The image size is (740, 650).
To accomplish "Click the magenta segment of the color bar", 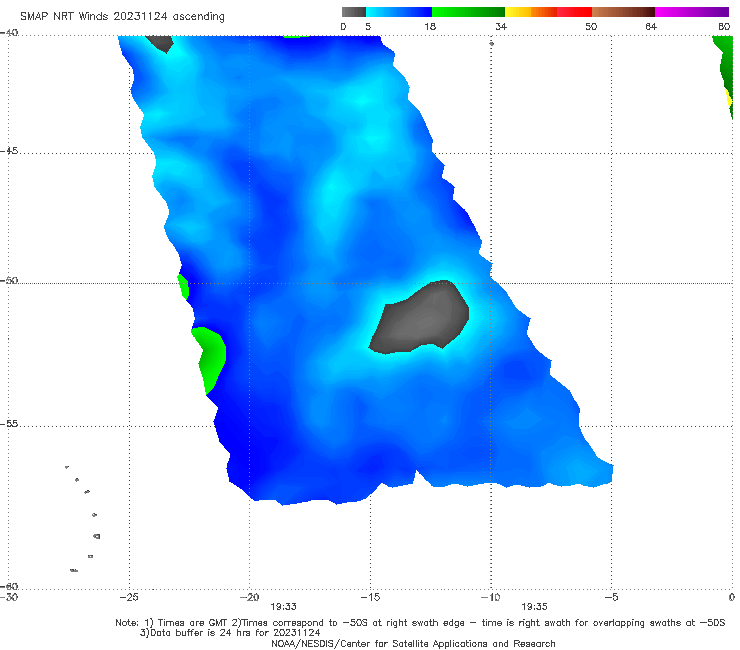I will tap(692, 12).
